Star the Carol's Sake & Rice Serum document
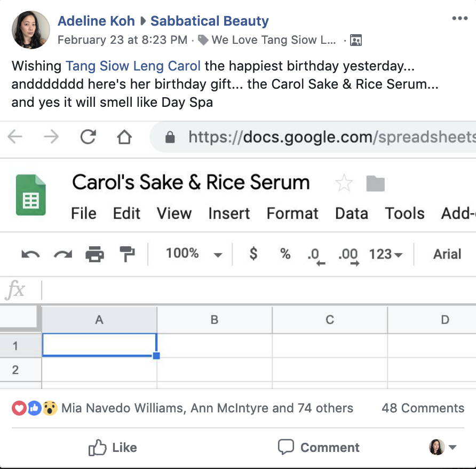This screenshot has width=476, height=469. [x=344, y=183]
